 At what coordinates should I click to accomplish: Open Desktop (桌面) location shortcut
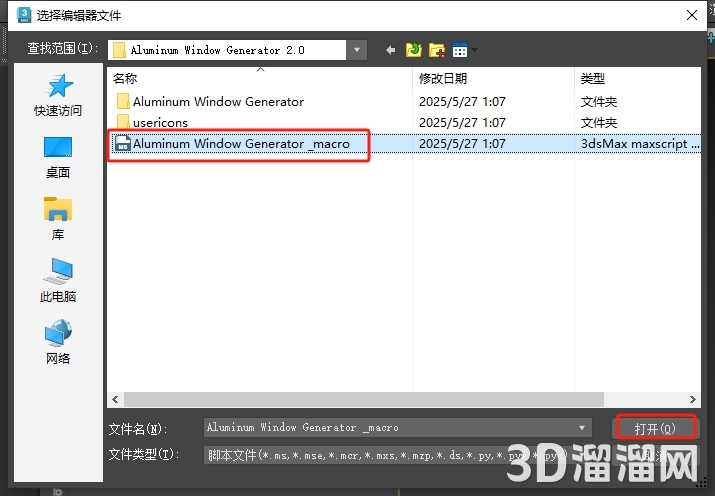[x=58, y=158]
